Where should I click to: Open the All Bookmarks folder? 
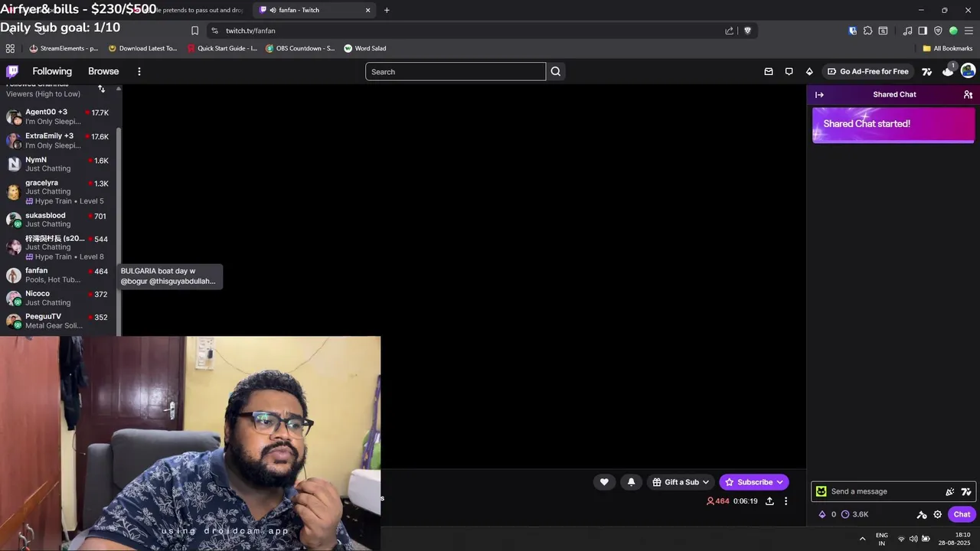coord(947,48)
